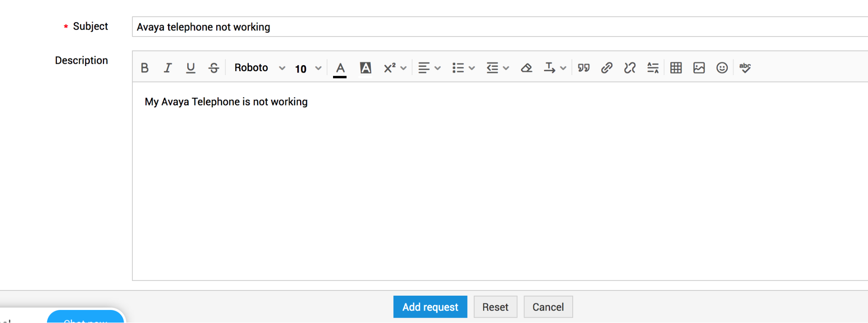Screen dimensions: 868x323
Task: Insert a table into description
Action: [676, 68]
